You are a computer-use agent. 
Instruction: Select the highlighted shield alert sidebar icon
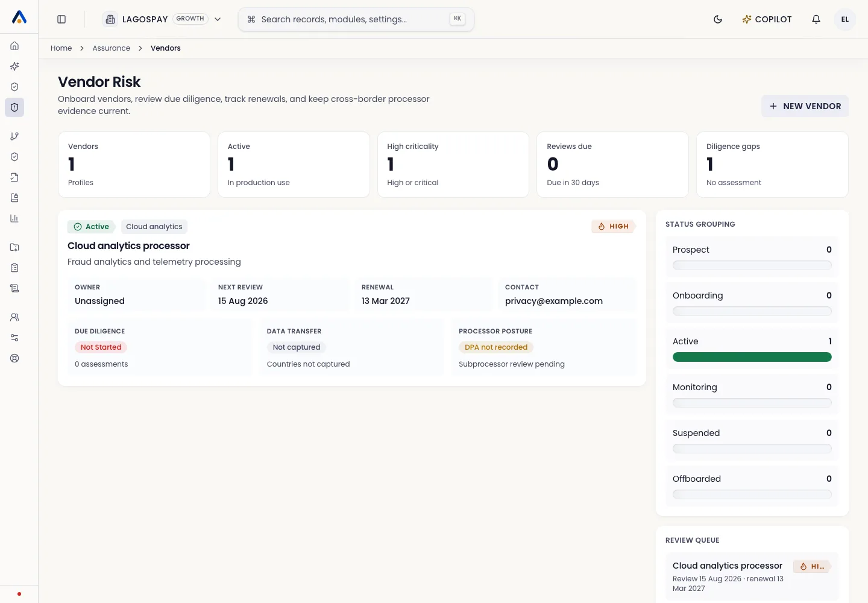pos(14,107)
